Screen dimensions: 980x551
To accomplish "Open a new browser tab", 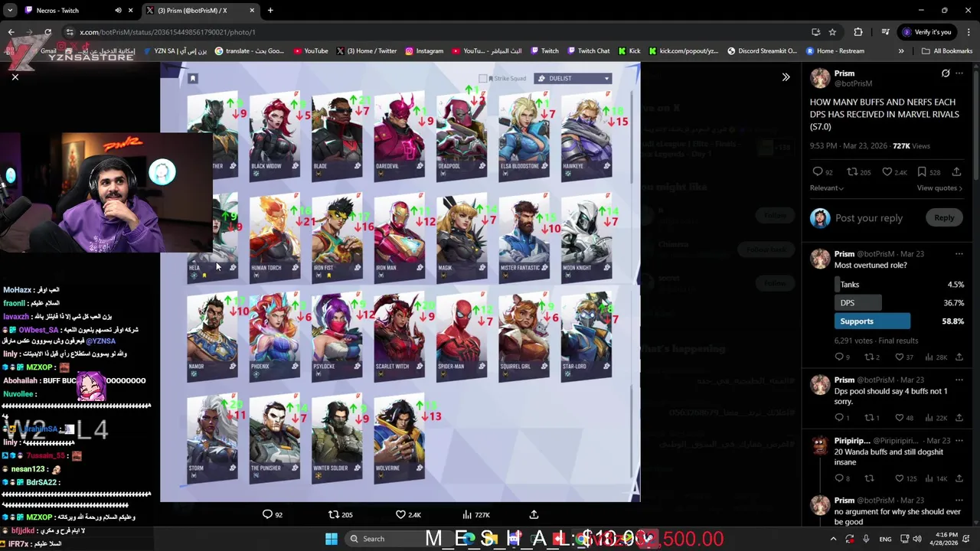I will (x=270, y=11).
